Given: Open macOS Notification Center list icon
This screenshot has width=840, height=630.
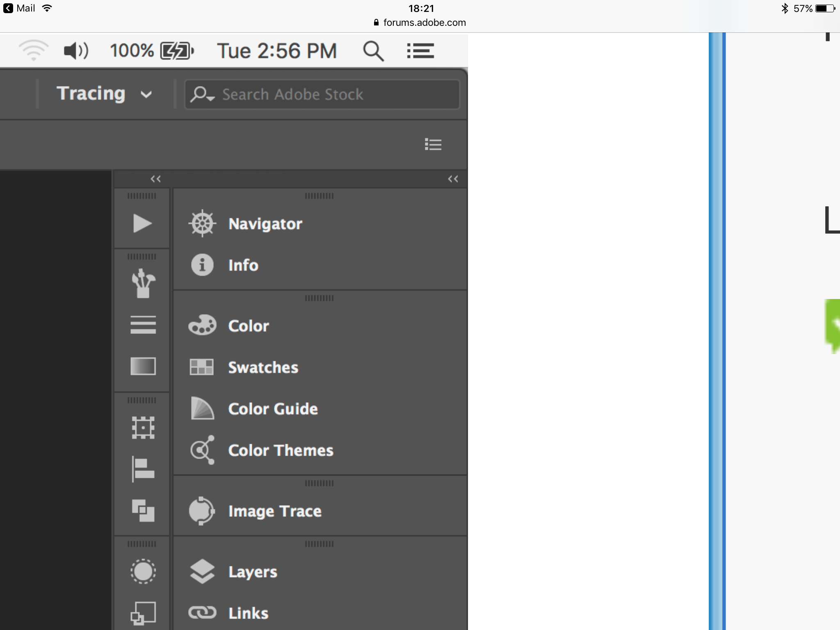Looking at the screenshot, I should 420,50.
